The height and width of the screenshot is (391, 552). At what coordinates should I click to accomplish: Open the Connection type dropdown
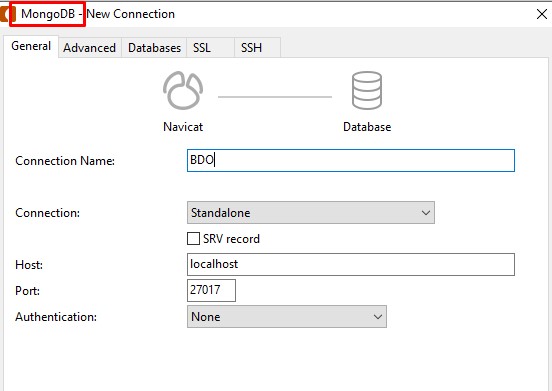(311, 213)
